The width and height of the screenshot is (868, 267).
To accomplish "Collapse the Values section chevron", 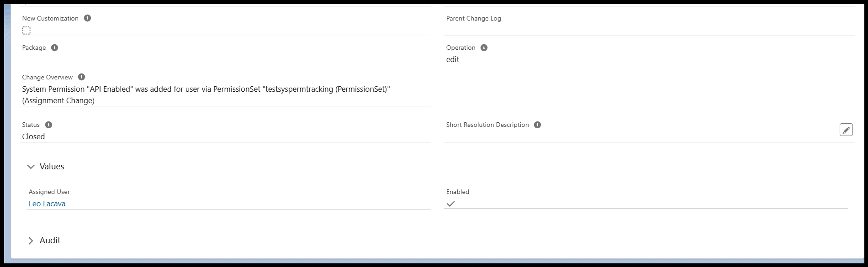I will coord(31,167).
